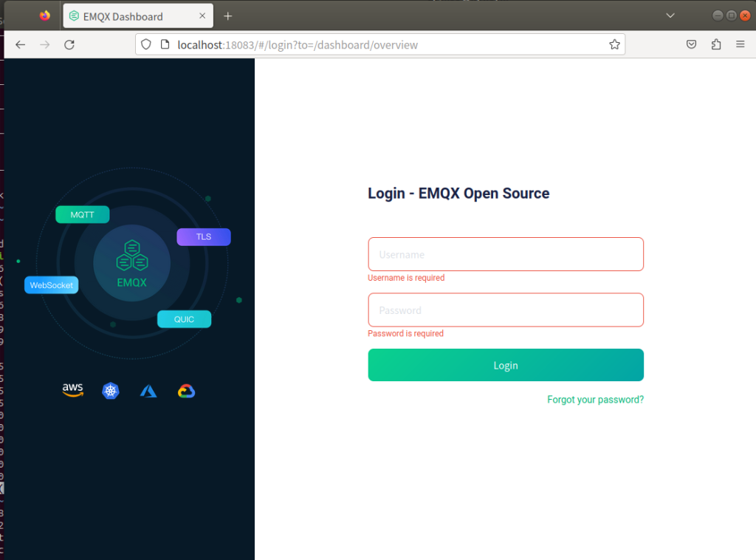The height and width of the screenshot is (560, 756).
Task: Click the Kubernetes logo icon
Action: click(x=111, y=391)
